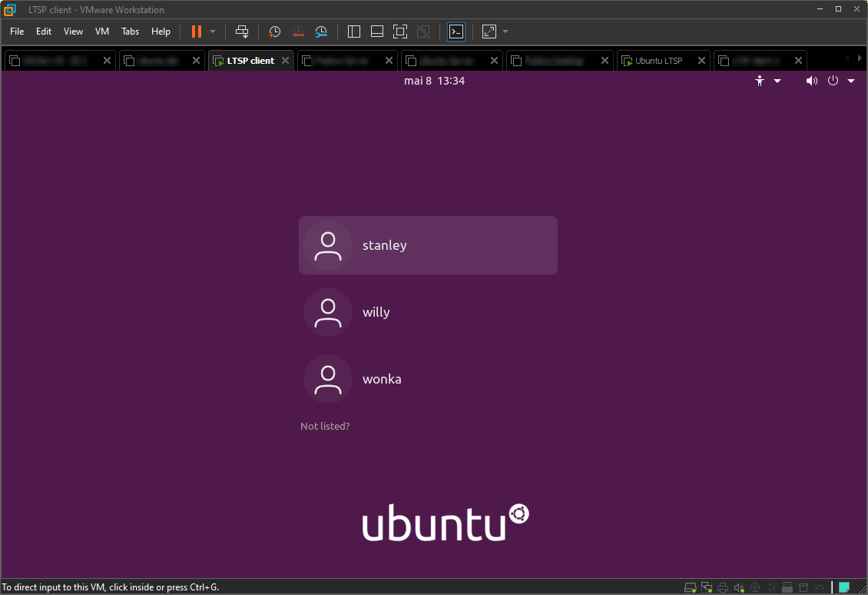Open the View menu
The image size is (868, 595).
pos(73,32)
